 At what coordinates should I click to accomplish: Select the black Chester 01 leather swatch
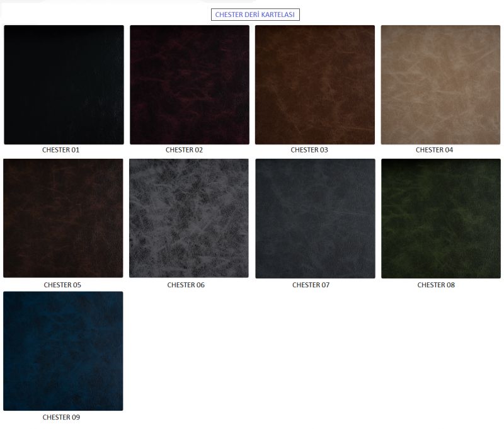(x=64, y=85)
